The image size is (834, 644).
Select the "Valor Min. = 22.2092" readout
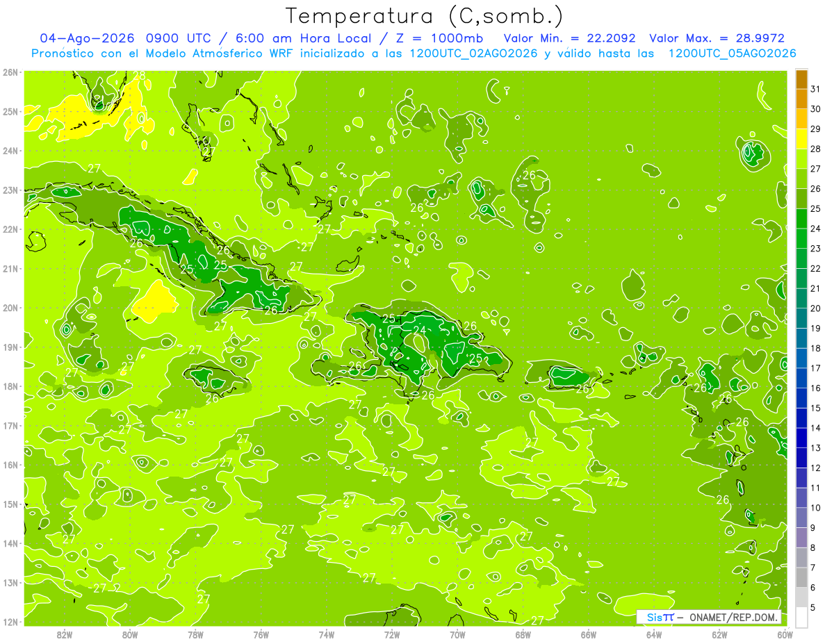(x=570, y=39)
